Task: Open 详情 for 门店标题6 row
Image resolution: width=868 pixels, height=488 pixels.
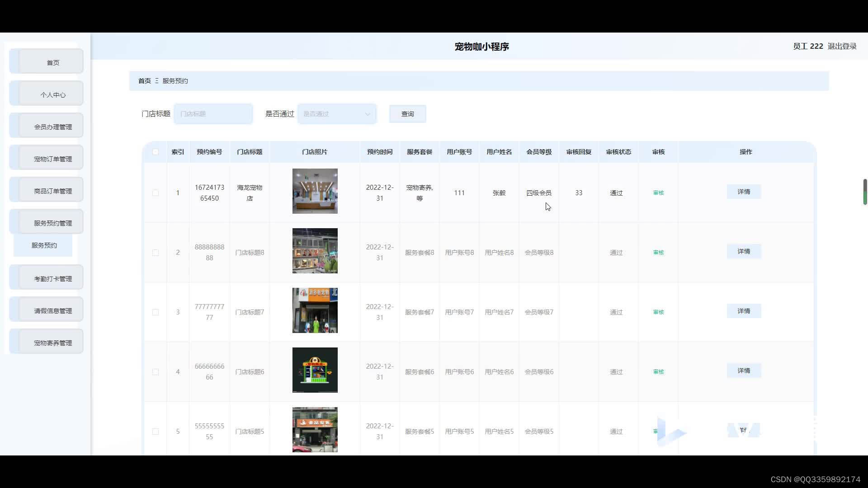Action: pyautogui.click(x=744, y=371)
